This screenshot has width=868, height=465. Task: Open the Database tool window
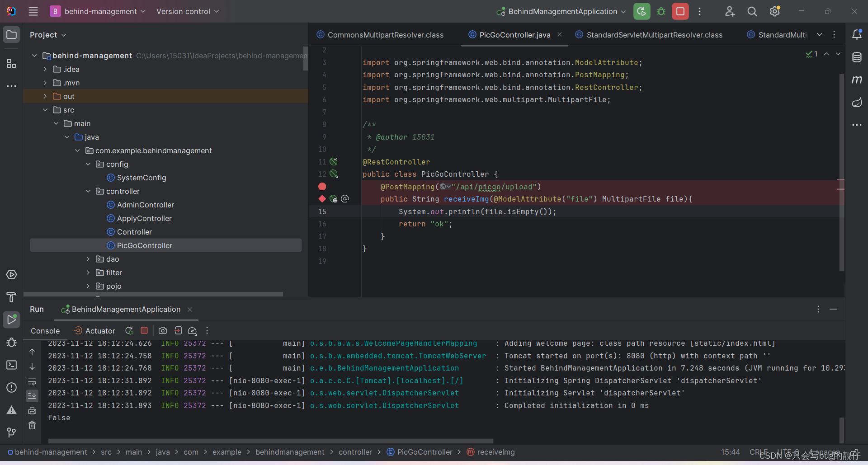pyautogui.click(x=857, y=57)
